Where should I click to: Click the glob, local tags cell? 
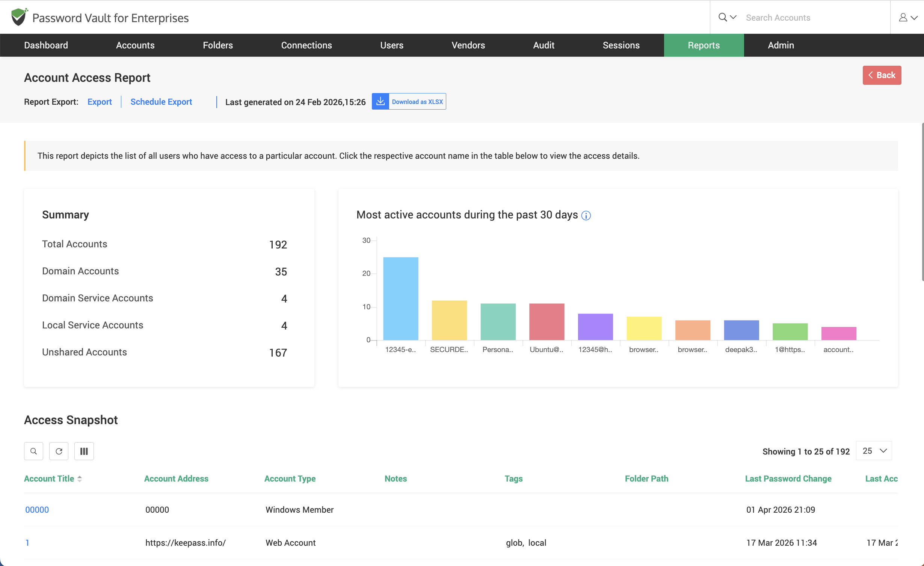tap(526, 543)
